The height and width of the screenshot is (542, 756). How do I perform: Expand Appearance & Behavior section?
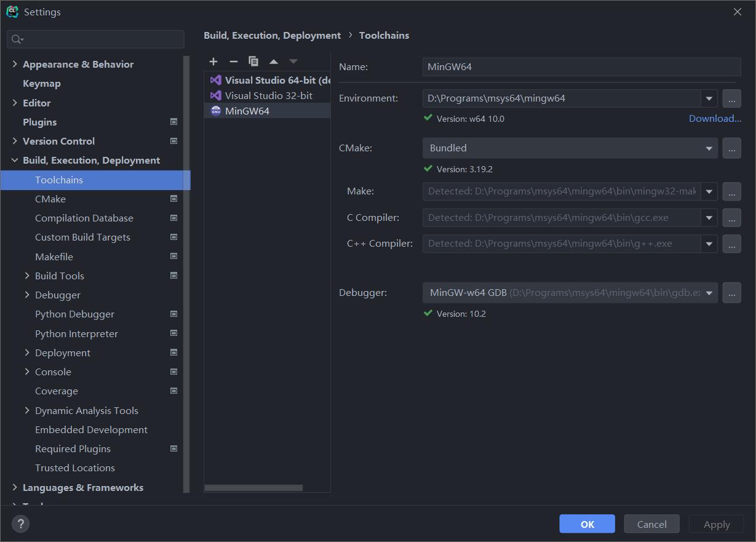click(x=15, y=64)
